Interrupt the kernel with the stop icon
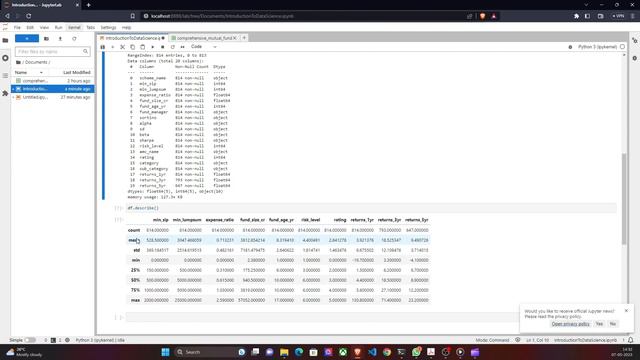This screenshot has height=360, width=640. pyautogui.click(x=162, y=47)
